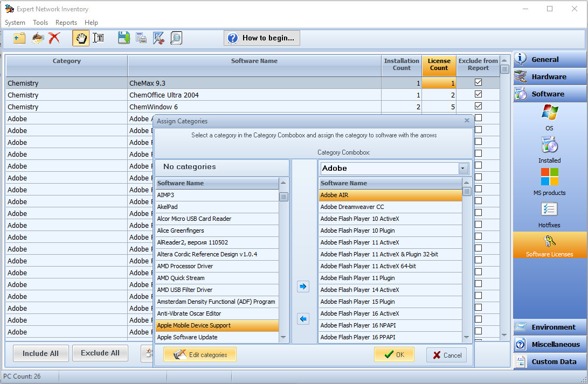Click the Cancel button in the dialog

(447, 355)
